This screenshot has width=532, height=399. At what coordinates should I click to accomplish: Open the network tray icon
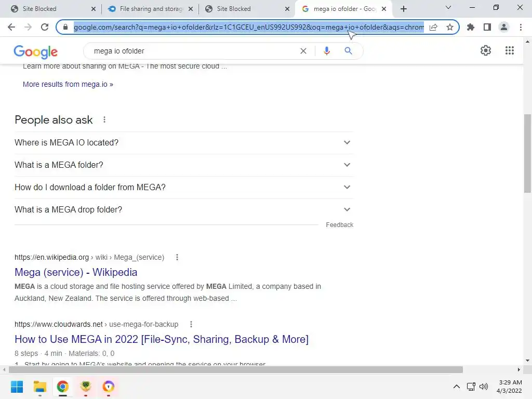click(471, 387)
